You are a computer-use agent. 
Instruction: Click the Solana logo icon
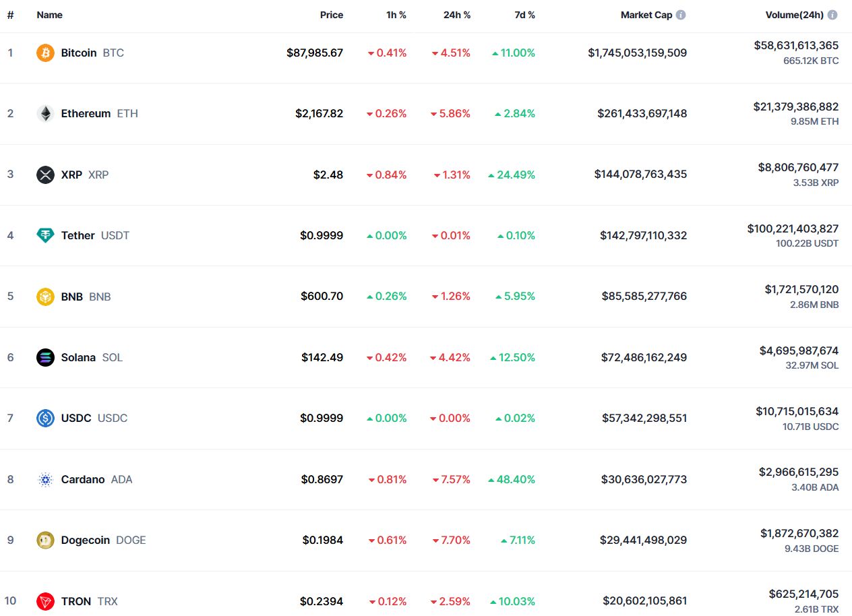tap(45, 357)
